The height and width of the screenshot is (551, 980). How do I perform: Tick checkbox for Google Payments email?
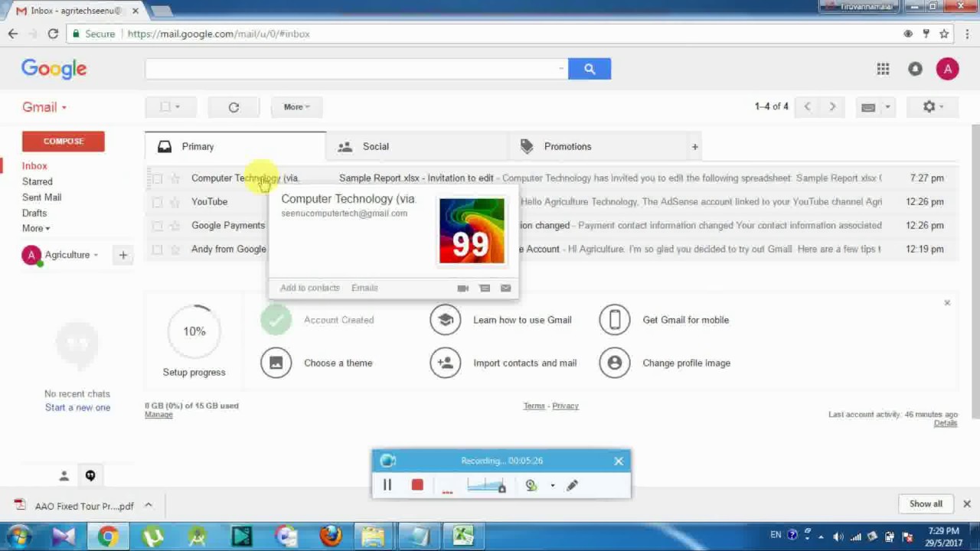157,226
